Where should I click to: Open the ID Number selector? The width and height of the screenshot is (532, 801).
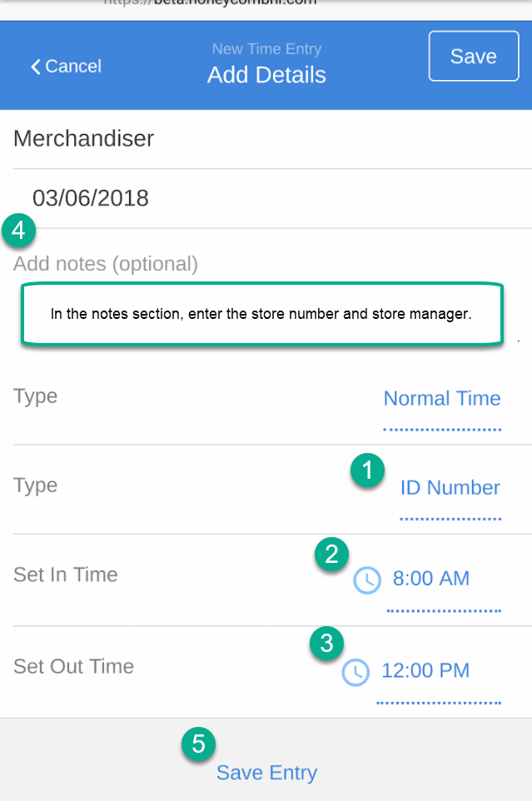tap(450, 488)
